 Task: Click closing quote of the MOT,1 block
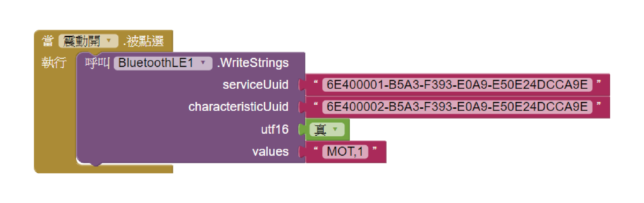(x=375, y=149)
